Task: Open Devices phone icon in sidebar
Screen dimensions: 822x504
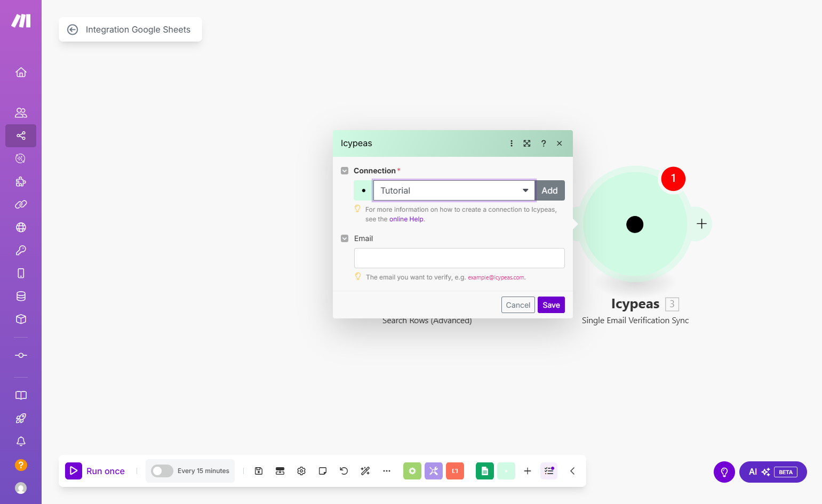Action: 21,273
